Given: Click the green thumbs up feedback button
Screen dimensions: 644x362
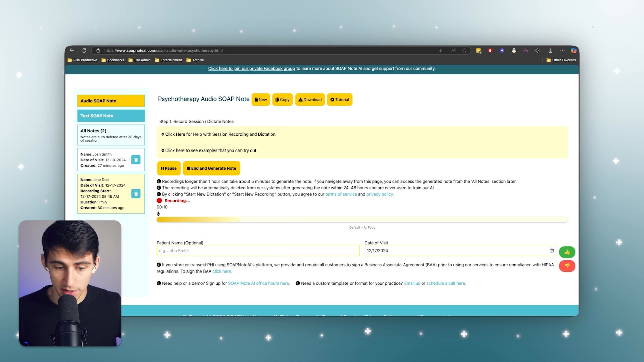Looking at the screenshot, I should (x=567, y=252).
